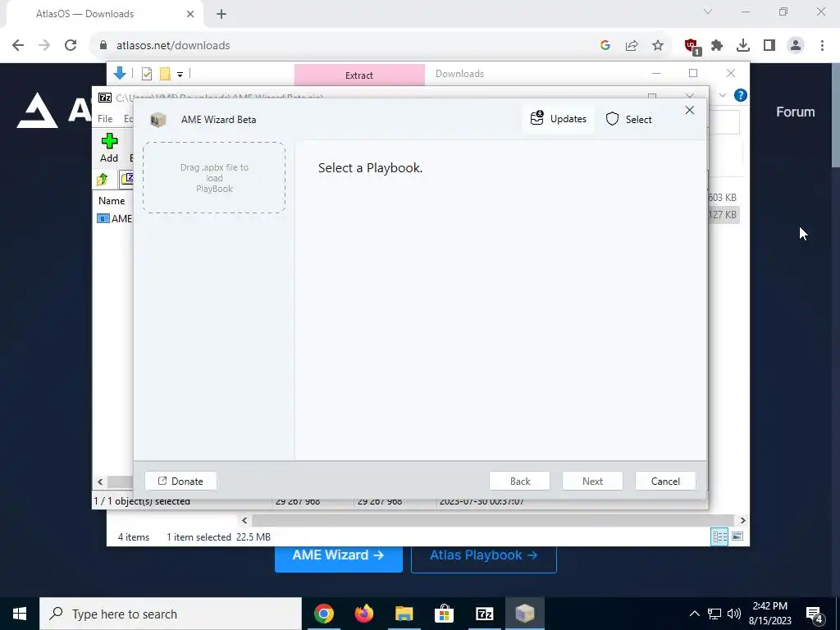The width and height of the screenshot is (840, 630).
Task: Open Updates in AME Wizard
Action: (x=558, y=119)
